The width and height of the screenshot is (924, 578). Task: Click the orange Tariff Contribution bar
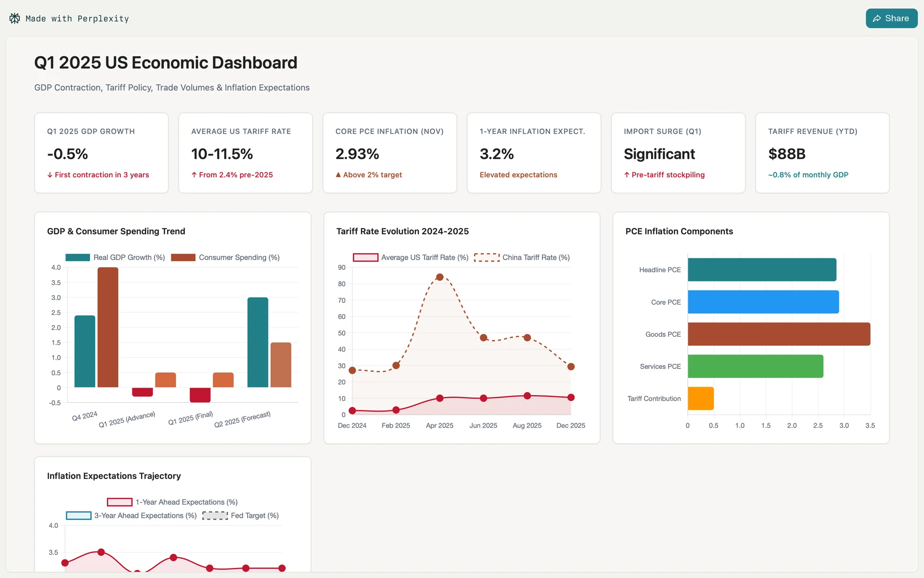[700, 399]
